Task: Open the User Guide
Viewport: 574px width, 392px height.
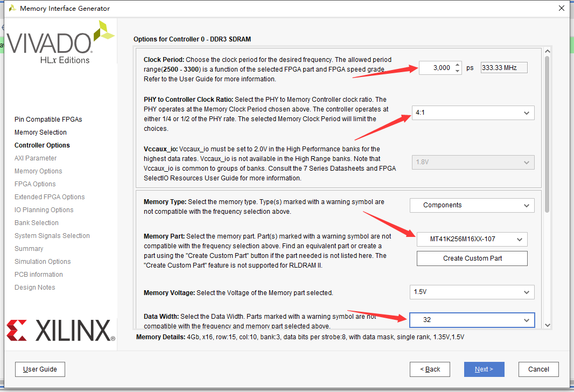Action: point(40,369)
